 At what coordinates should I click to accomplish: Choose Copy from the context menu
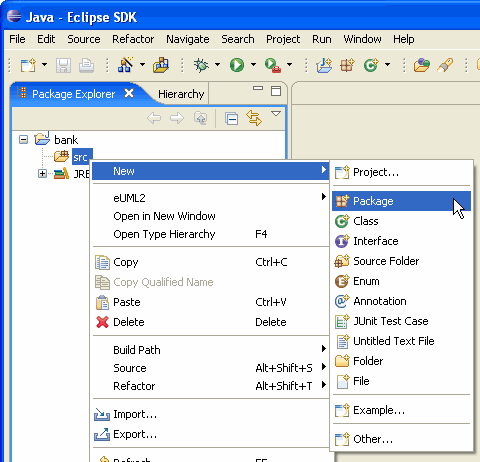[210, 262]
